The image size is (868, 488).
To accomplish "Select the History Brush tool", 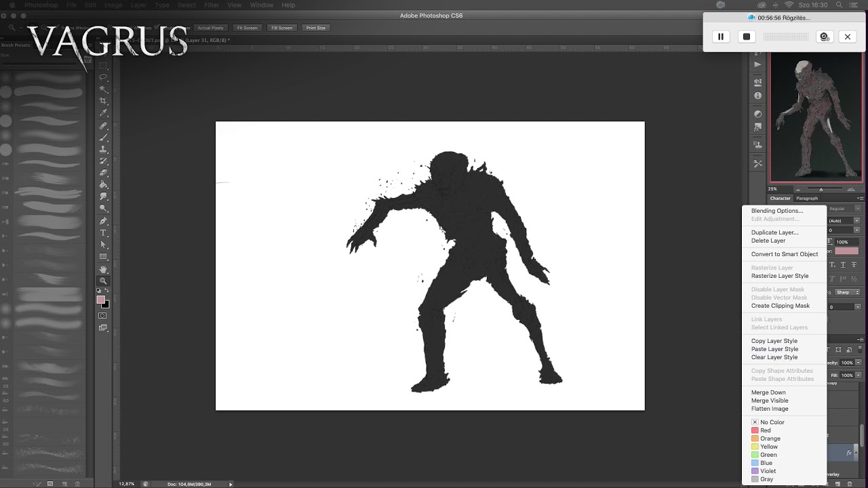I will click(104, 161).
